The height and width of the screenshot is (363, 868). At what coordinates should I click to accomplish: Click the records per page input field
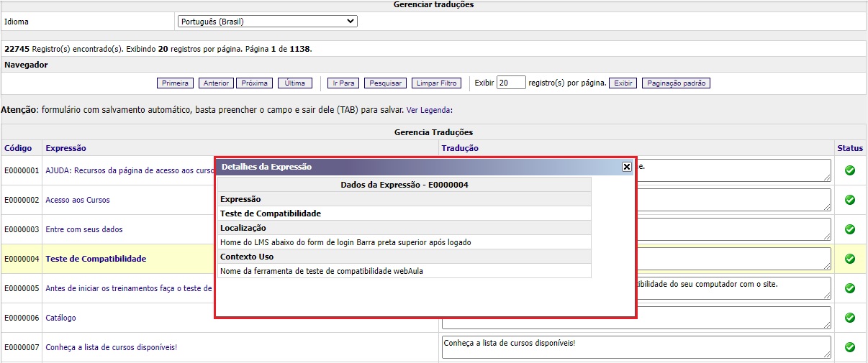tap(511, 83)
